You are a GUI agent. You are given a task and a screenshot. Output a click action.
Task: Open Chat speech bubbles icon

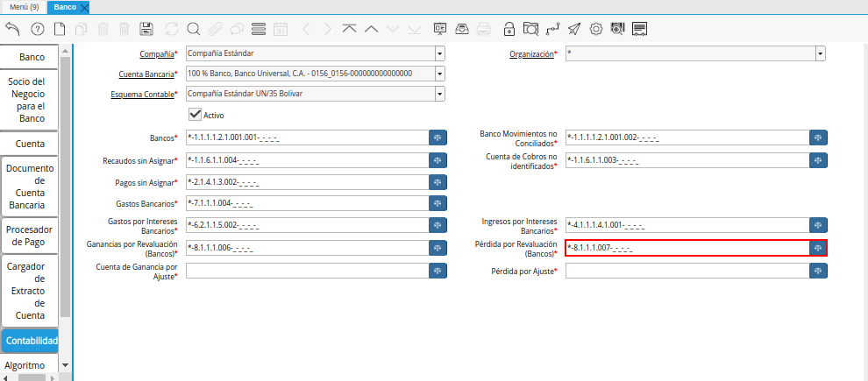click(x=237, y=29)
